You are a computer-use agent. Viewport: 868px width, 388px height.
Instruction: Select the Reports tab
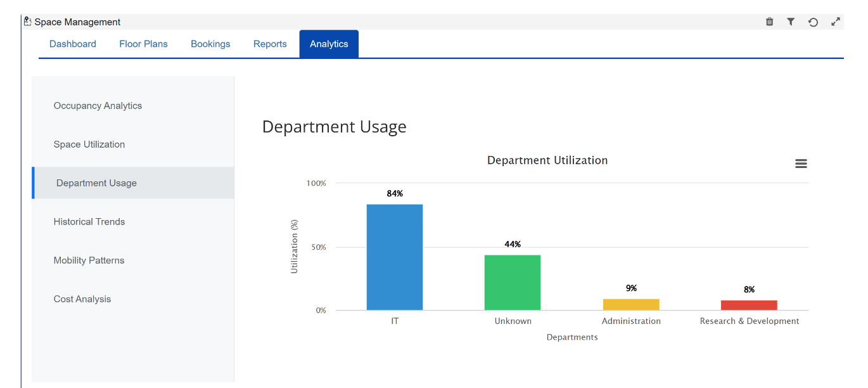coord(270,44)
